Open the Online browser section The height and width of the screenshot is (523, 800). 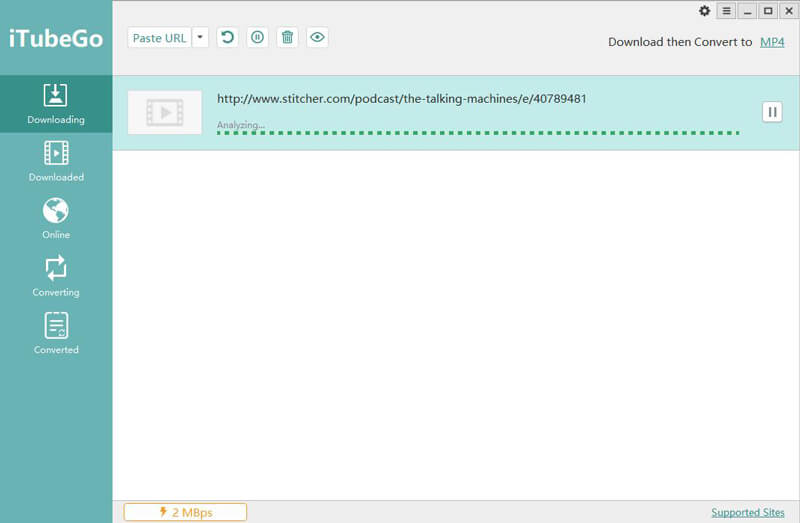pos(56,219)
